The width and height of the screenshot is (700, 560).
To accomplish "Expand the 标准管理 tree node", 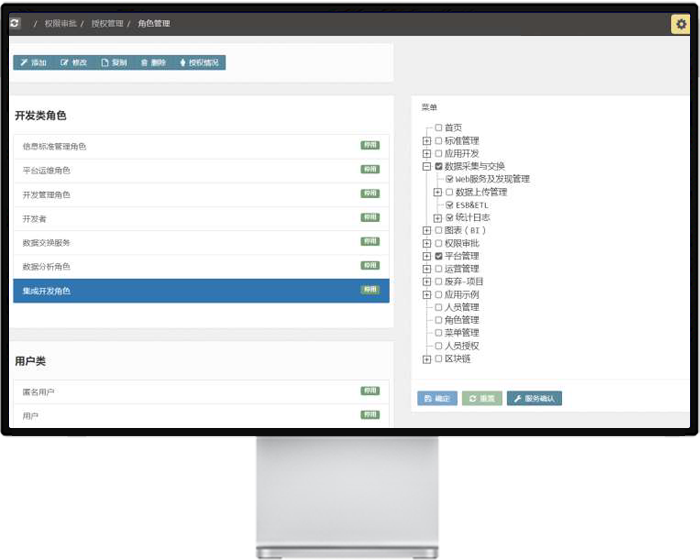I will [427, 141].
